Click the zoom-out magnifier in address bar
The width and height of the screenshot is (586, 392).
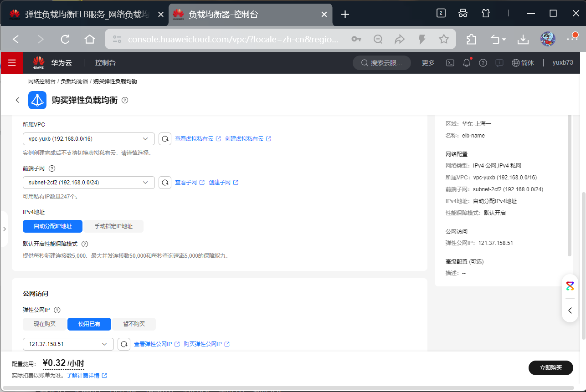click(x=378, y=40)
